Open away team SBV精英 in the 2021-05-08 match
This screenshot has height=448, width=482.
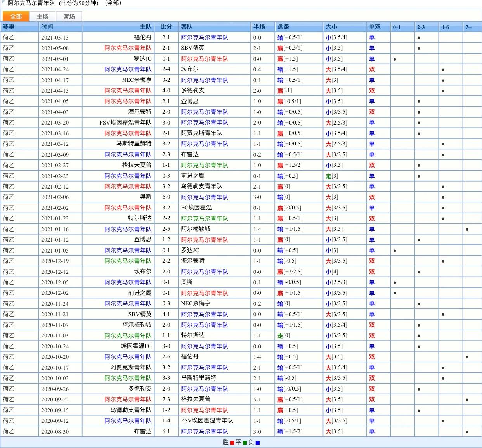[x=192, y=48]
